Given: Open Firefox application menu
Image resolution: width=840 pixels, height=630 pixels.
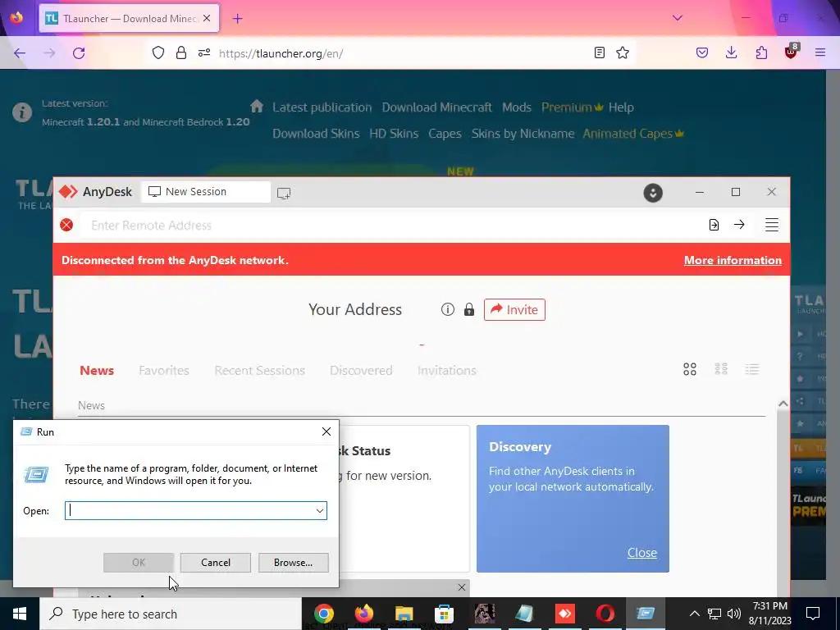Looking at the screenshot, I should coord(819,52).
